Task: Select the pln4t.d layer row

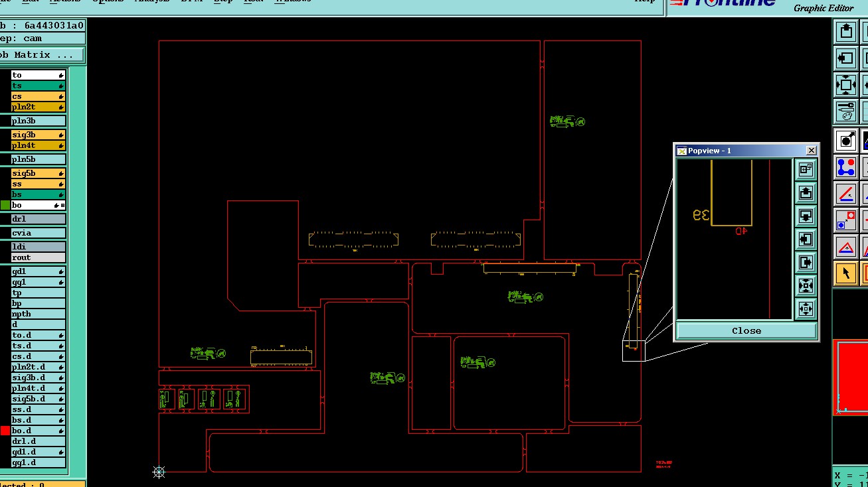Action: tap(39, 388)
